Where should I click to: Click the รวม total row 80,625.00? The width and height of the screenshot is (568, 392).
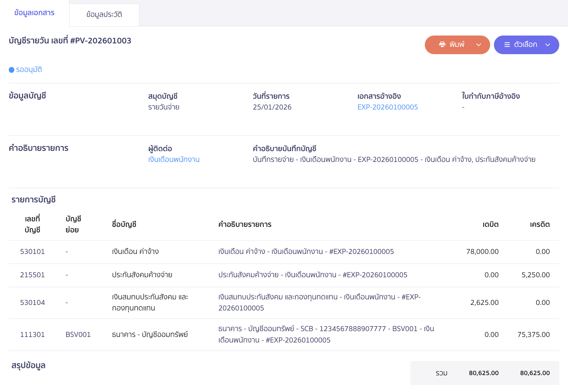coord(484,373)
